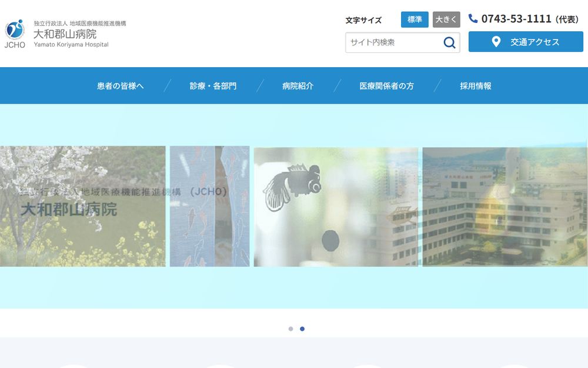588x368 pixels.
Task: Open the 患者の皆様へ menu
Action: point(121,86)
